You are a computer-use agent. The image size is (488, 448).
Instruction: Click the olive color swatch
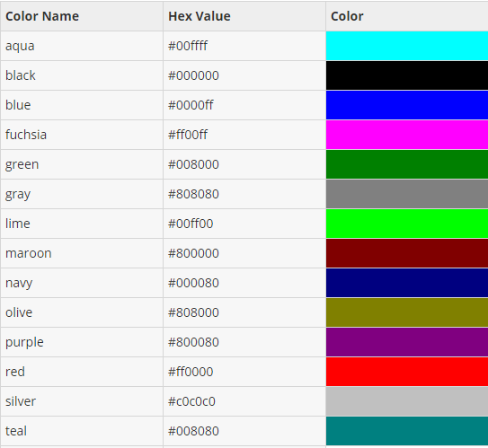[407, 312]
